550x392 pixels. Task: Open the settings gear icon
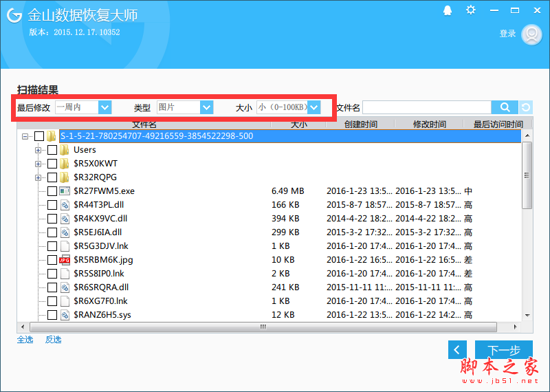470,10
